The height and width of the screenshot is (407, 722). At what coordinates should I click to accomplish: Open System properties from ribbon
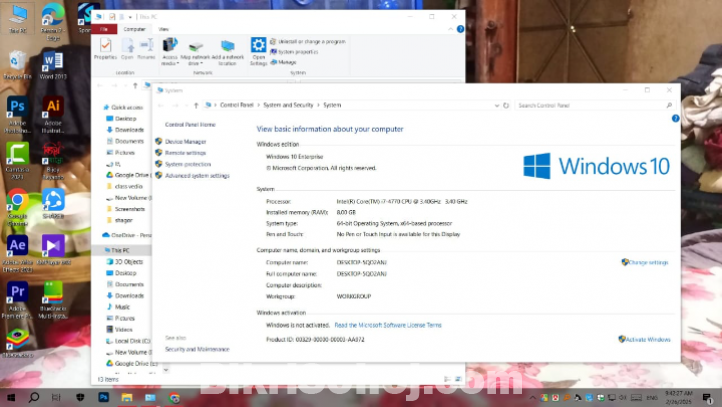click(x=294, y=52)
